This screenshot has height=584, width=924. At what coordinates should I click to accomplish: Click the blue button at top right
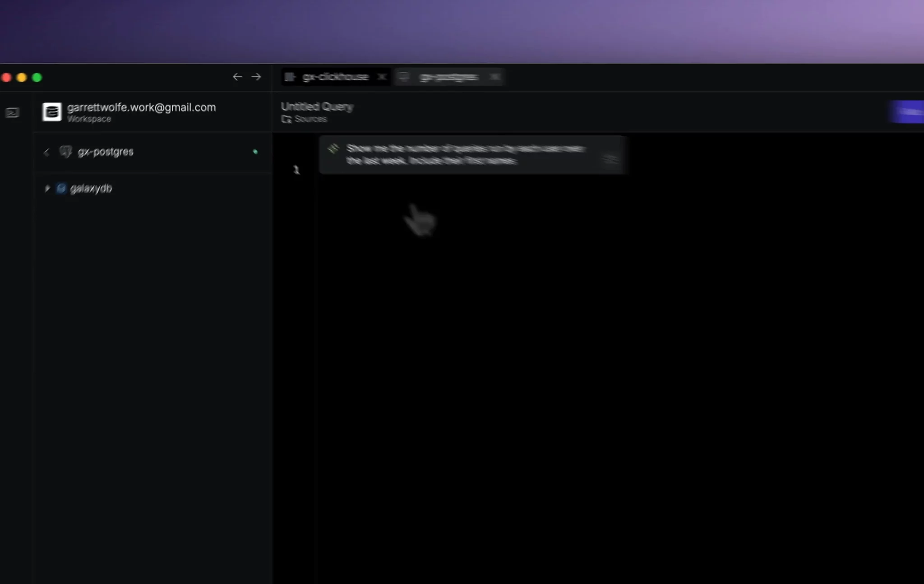[907, 111]
